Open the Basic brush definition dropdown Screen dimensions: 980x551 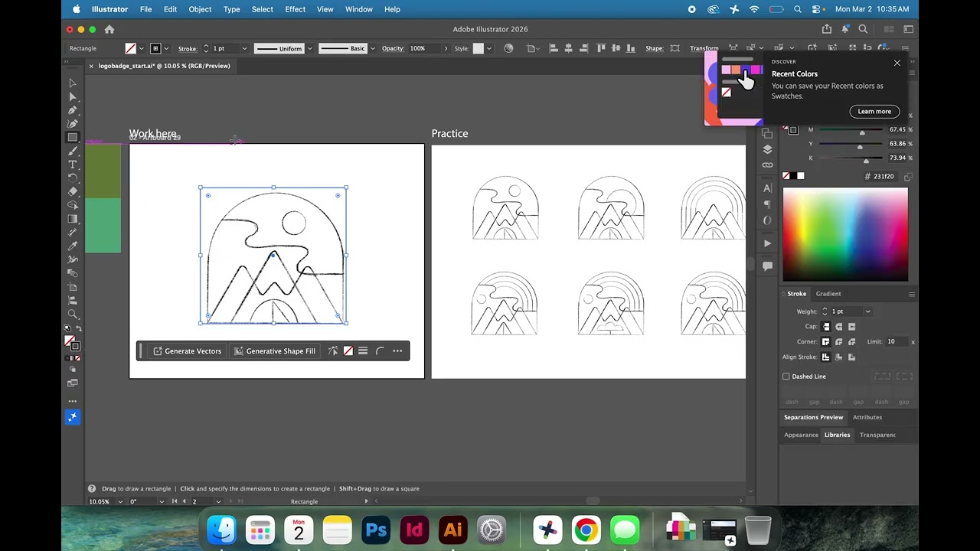[x=372, y=49]
